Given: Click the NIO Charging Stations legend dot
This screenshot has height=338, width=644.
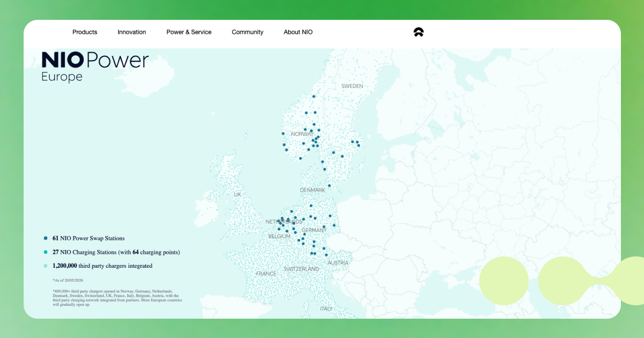Looking at the screenshot, I should tap(46, 252).
